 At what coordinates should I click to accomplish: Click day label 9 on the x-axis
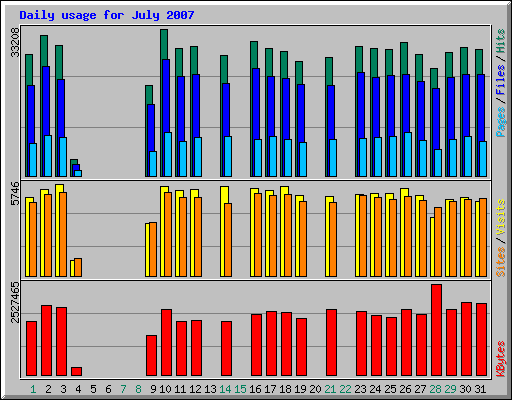coord(153,389)
